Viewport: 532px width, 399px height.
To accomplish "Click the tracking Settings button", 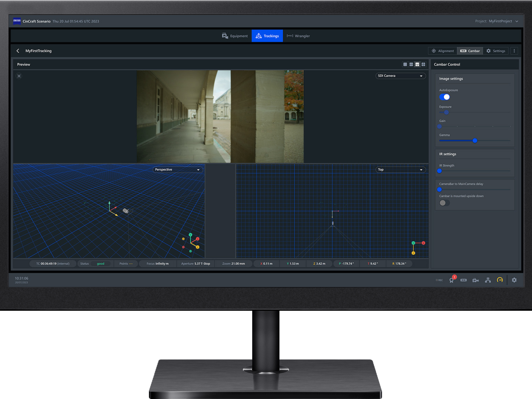I will coord(496,51).
